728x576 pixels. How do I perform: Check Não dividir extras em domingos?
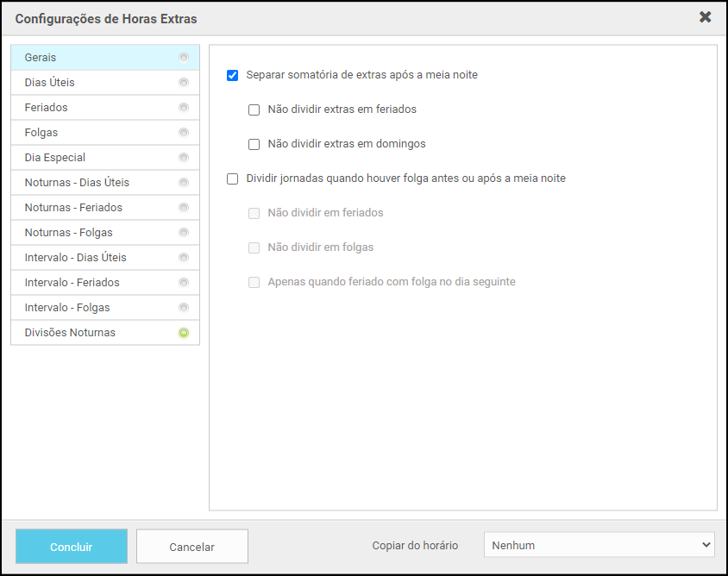click(x=254, y=144)
